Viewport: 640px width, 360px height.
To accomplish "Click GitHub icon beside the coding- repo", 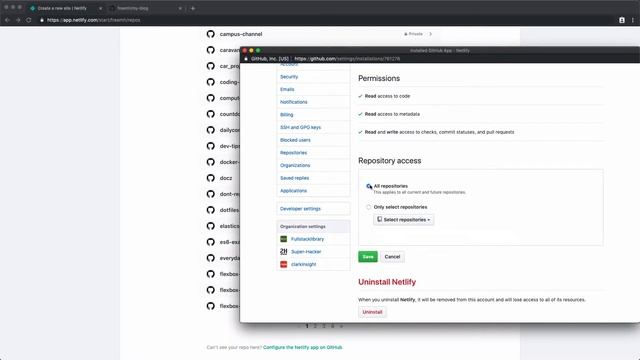I will pyautogui.click(x=211, y=82).
